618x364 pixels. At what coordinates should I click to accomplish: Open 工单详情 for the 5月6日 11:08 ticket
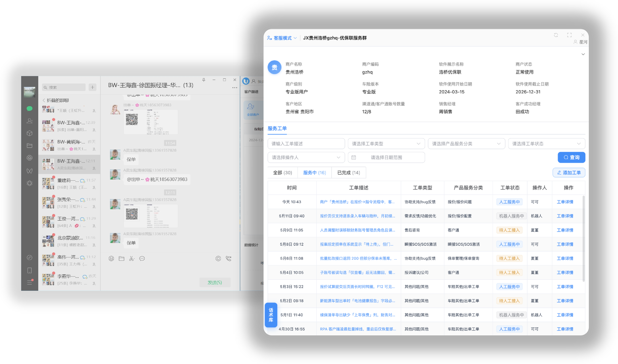pos(565,259)
